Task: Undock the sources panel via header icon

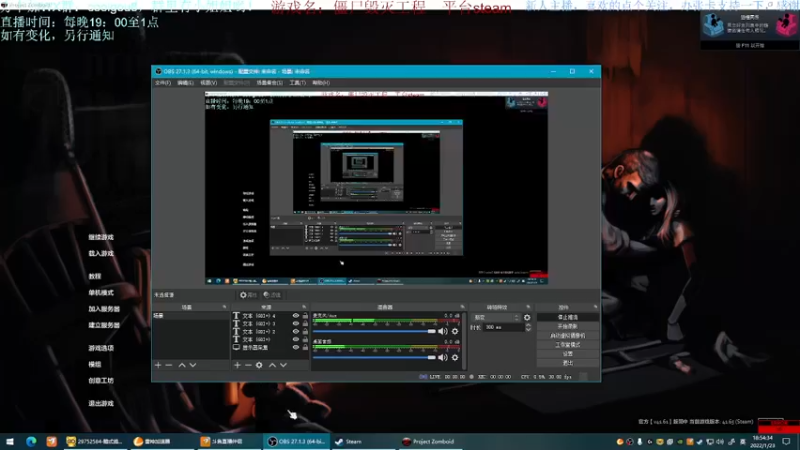Action: point(304,307)
